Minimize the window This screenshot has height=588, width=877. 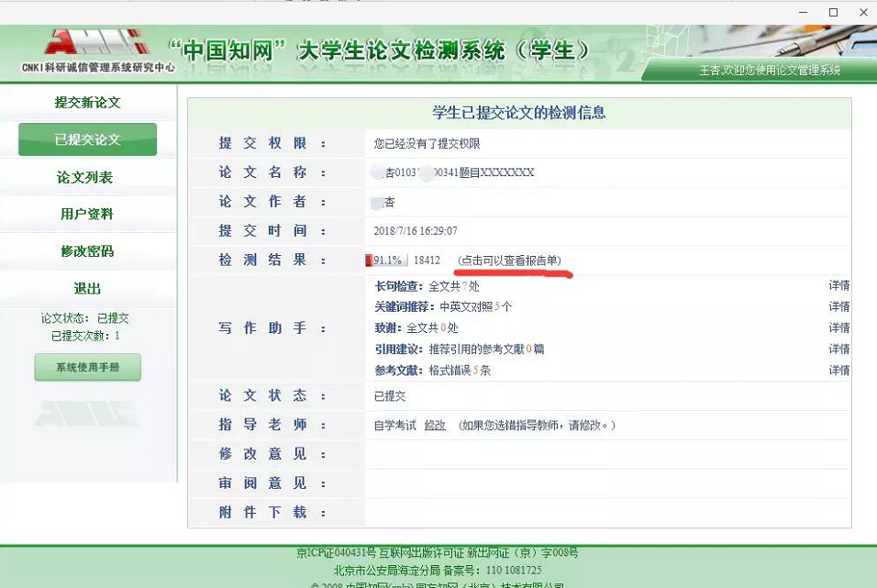804,12
